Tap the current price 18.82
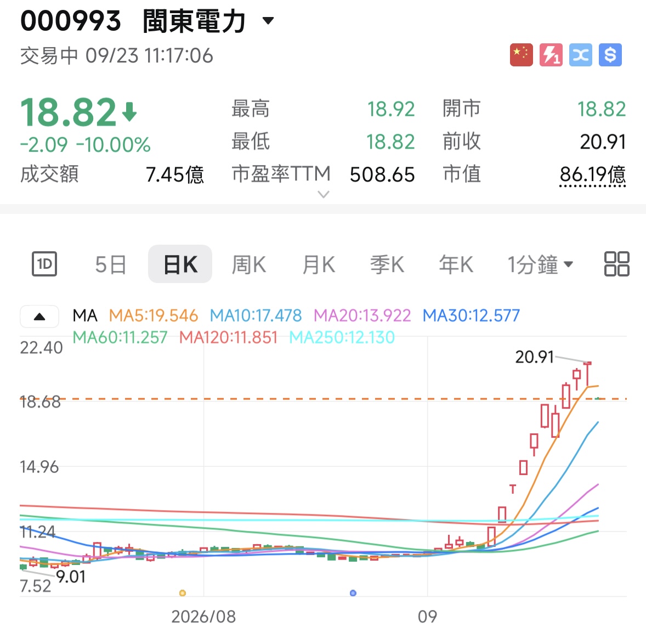Screen dimensions: 646x644 (69, 112)
